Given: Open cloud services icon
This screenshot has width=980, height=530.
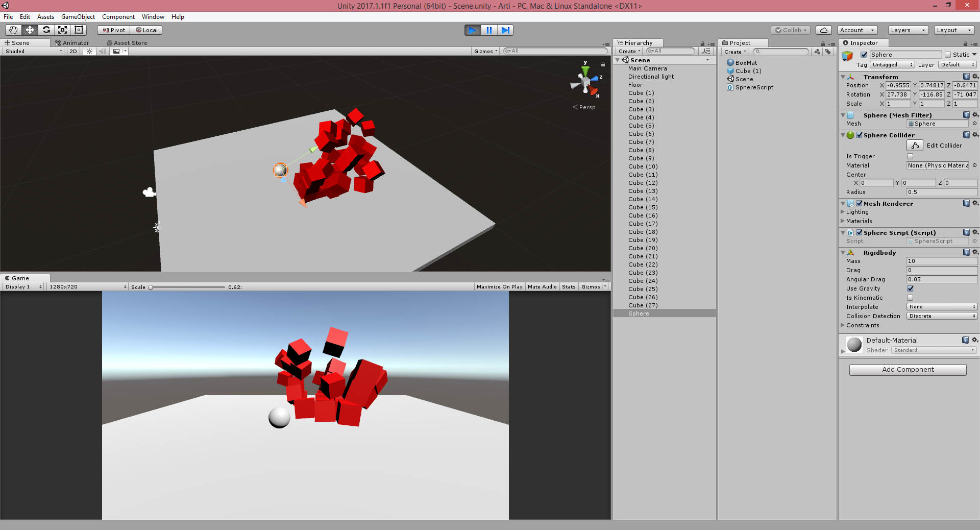Looking at the screenshot, I should coord(823,30).
